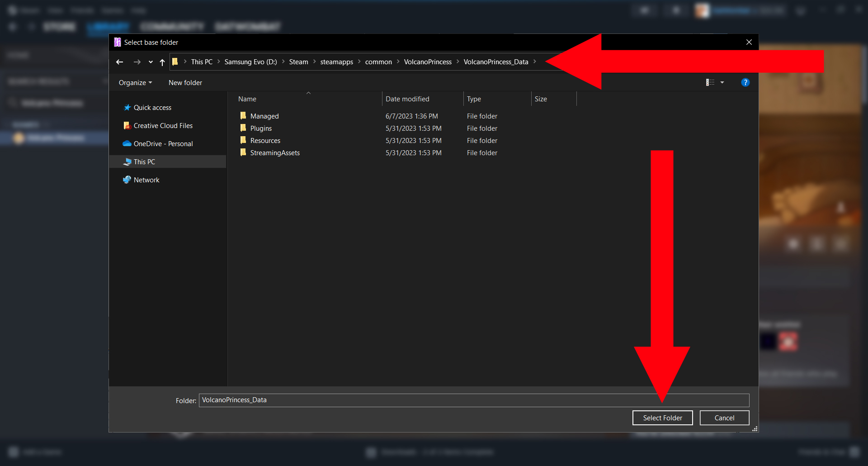Open view options dropdown arrow
The image size is (868, 466).
click(722, 82)
